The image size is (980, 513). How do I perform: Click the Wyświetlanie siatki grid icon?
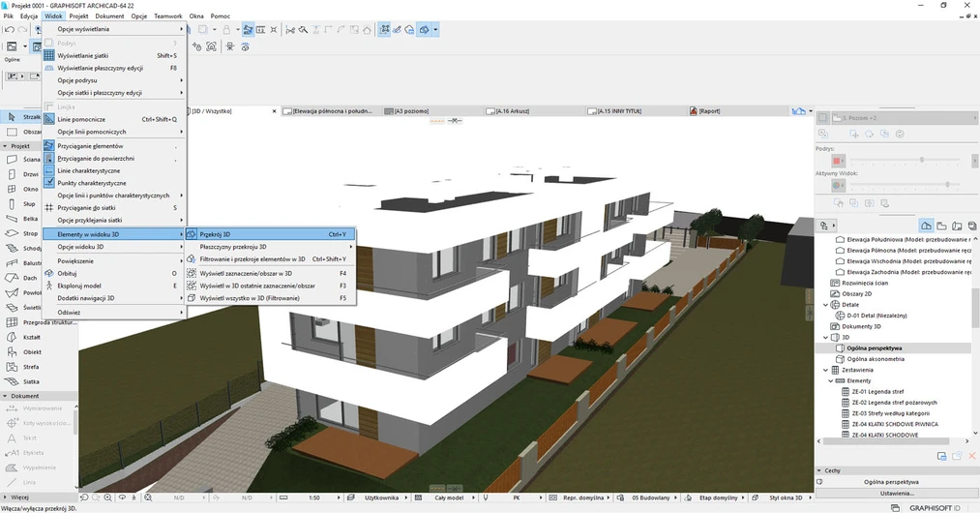[x=48, y=56]
